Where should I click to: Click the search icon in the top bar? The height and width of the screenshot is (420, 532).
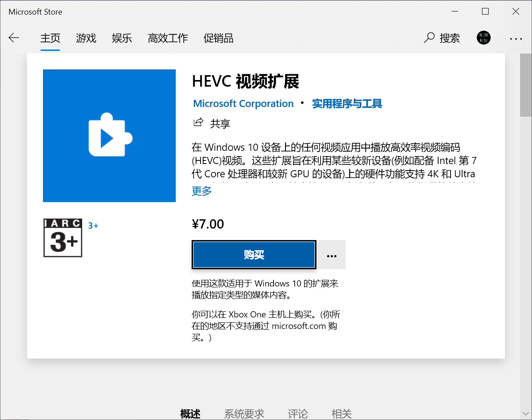click(x=428, y=38)
